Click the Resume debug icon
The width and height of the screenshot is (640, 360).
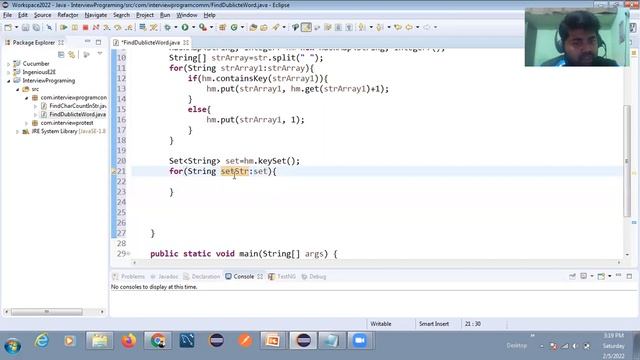(x=64, y=27)
